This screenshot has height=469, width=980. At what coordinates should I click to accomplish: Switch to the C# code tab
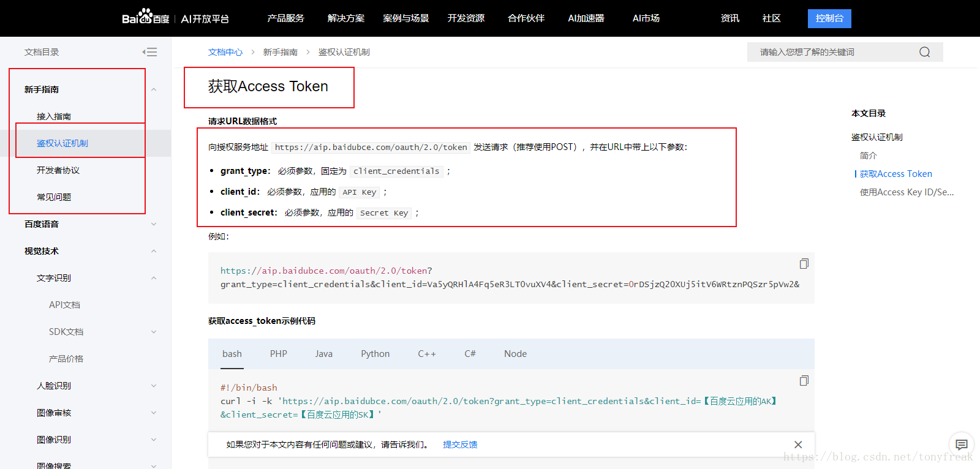click(x=470, y=354)
